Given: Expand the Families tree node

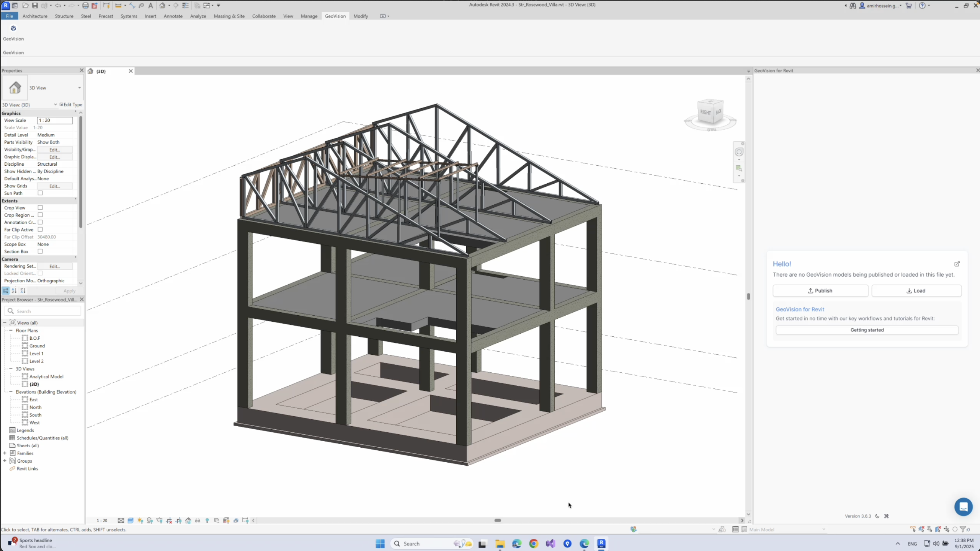Looking at the screenshot, I should click(x=5, y=453).
